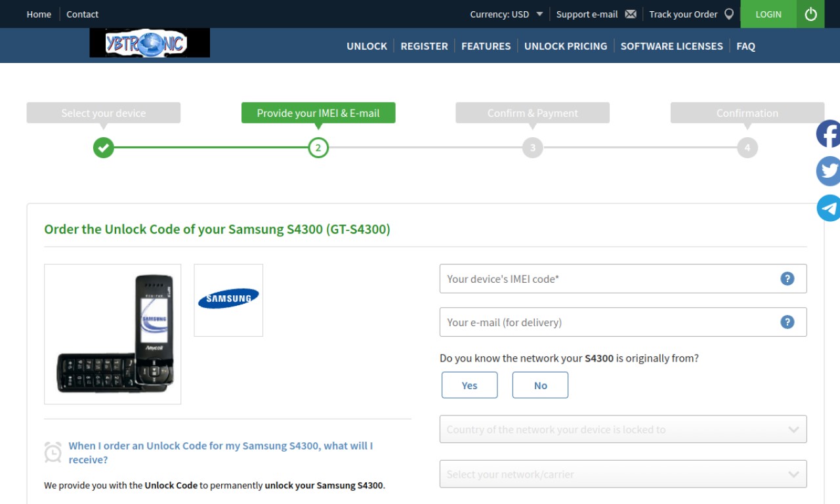This screenshot has width=840, height=504.
Task: Click the Samsung brand logo
Action: click(228, 300)
